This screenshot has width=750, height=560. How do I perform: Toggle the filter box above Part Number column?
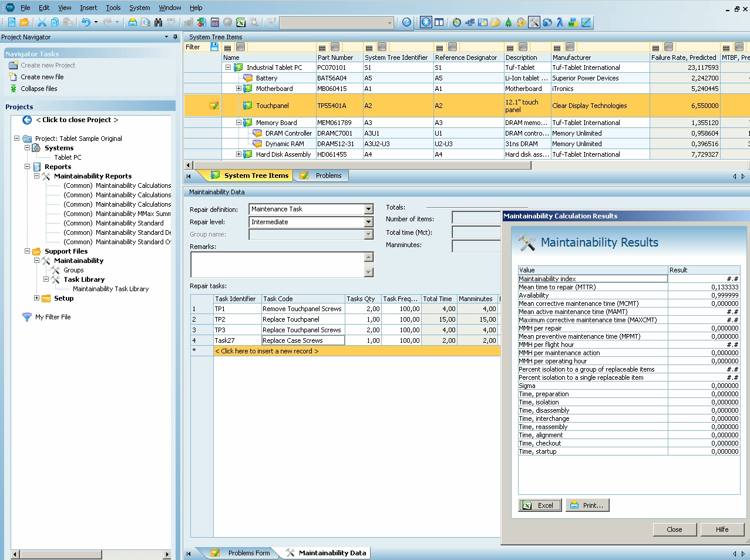click(335, 47)
